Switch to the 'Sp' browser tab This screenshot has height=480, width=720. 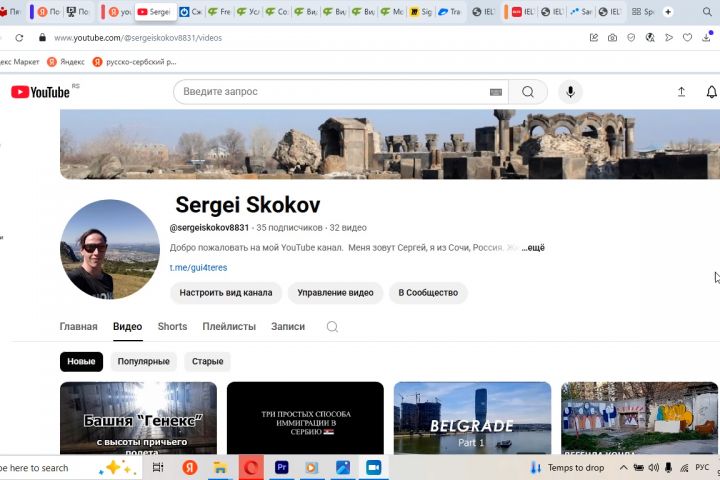pos(643,12)
